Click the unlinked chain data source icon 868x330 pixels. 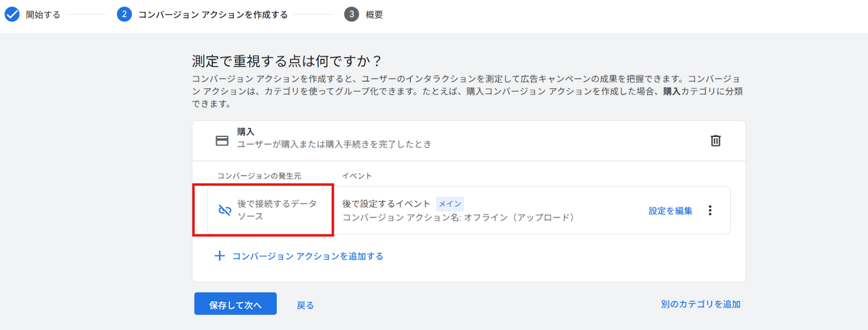point(225,210)
